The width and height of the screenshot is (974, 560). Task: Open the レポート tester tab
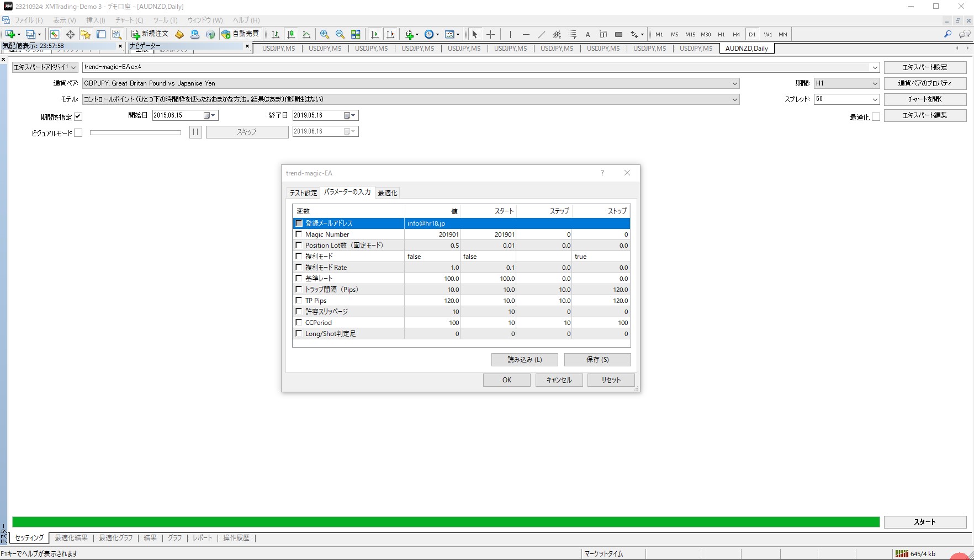point(202,538)
